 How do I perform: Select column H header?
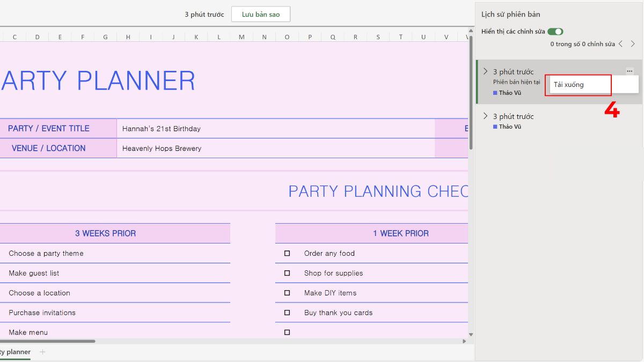128,37
